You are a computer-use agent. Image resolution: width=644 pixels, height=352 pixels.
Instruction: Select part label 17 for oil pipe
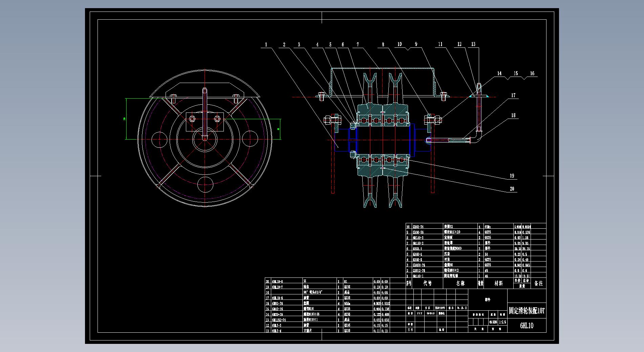513,96
